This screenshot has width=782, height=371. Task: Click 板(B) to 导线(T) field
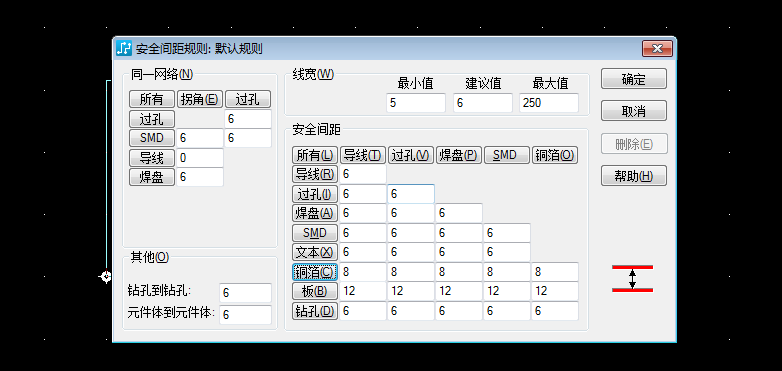click(363, 291)
